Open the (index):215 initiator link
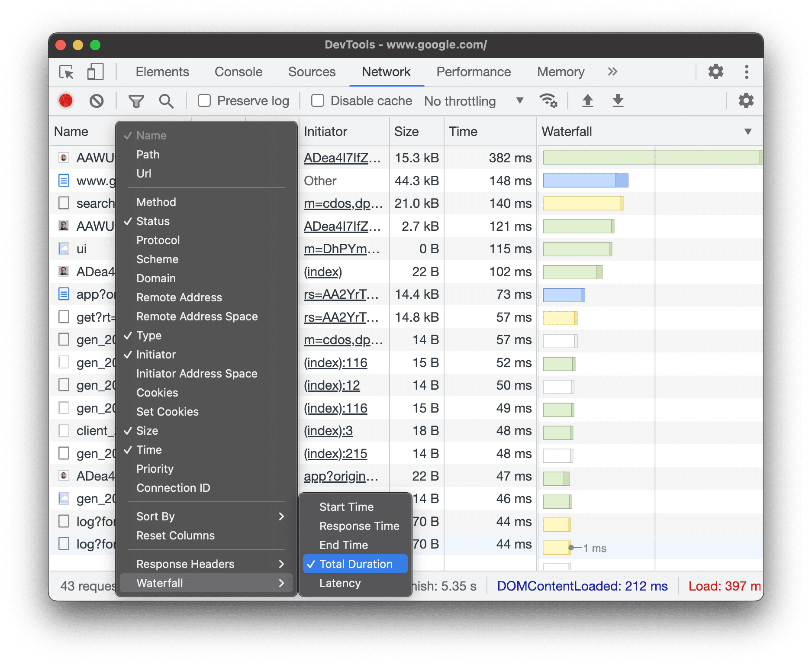This screenshot has height=665, width=812. pyautogui.click(x=335, y=454)
